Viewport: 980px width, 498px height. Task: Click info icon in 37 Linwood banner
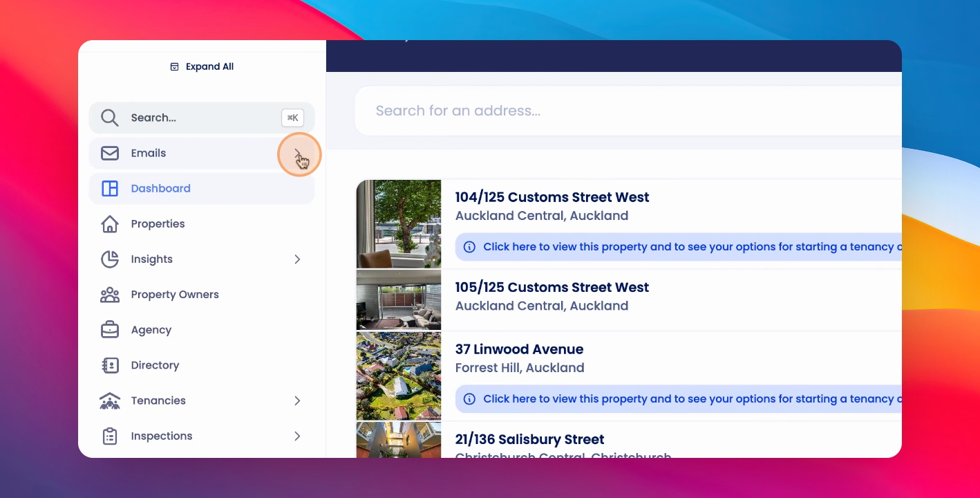469,399
